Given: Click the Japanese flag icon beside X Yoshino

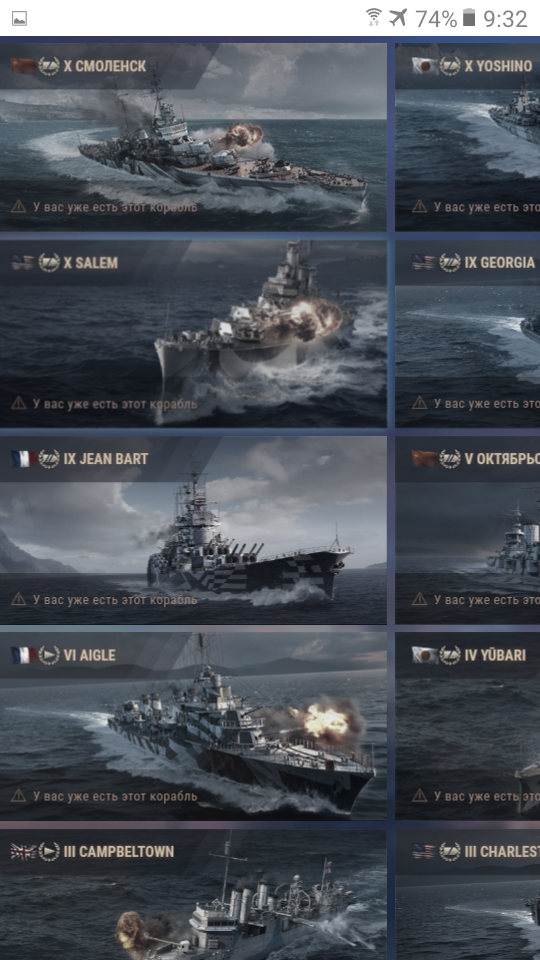Looking at the screenshot, I should tap(425, 66).
